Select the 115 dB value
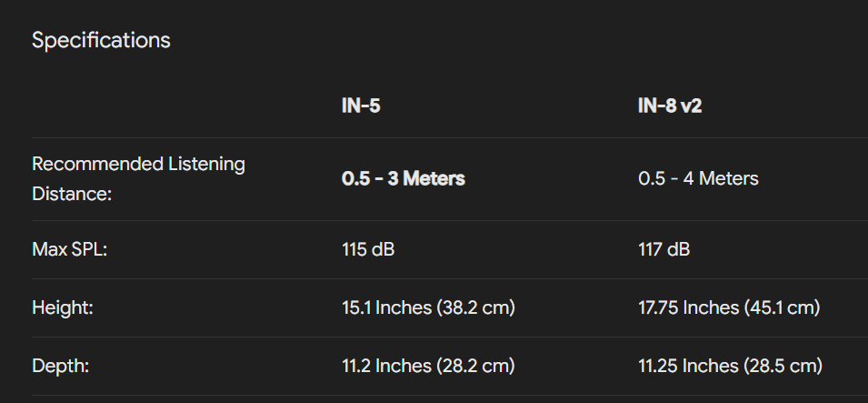The image size is (868, 403). (368, 249)
